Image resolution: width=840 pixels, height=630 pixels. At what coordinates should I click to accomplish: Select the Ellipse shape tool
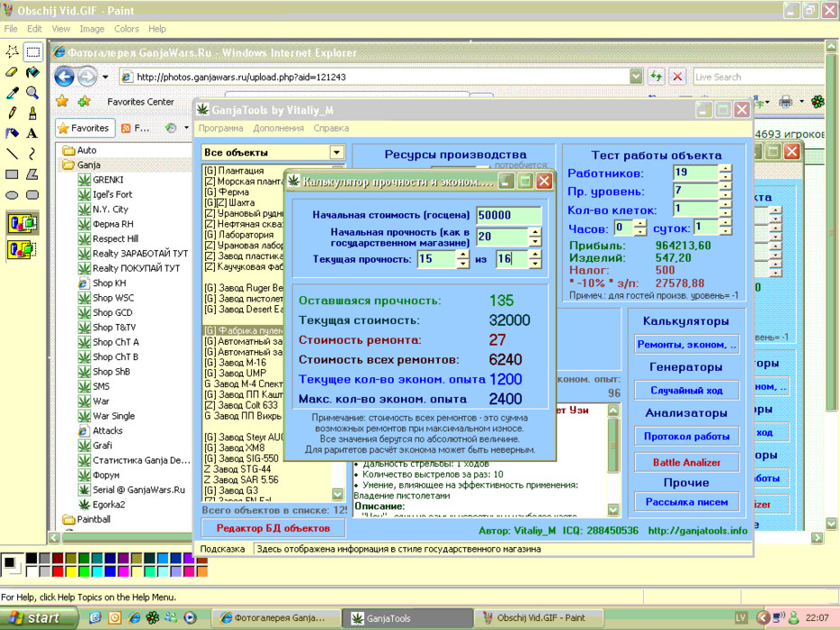tap(12, 195)
